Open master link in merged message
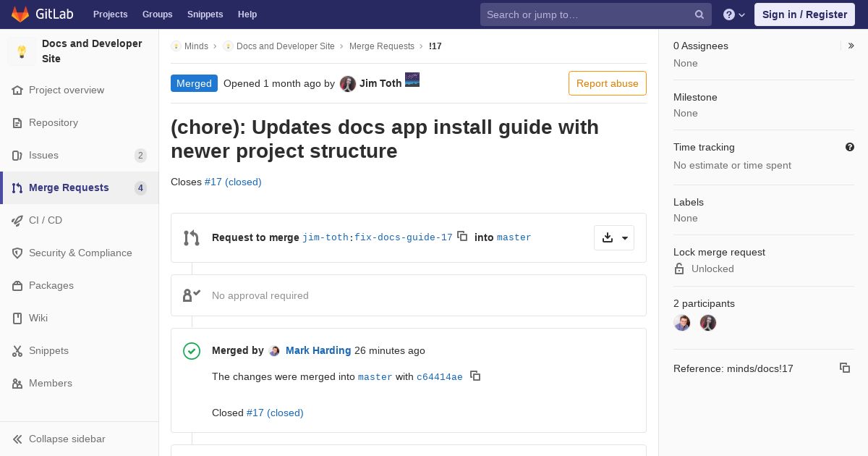 coord(375,377)
